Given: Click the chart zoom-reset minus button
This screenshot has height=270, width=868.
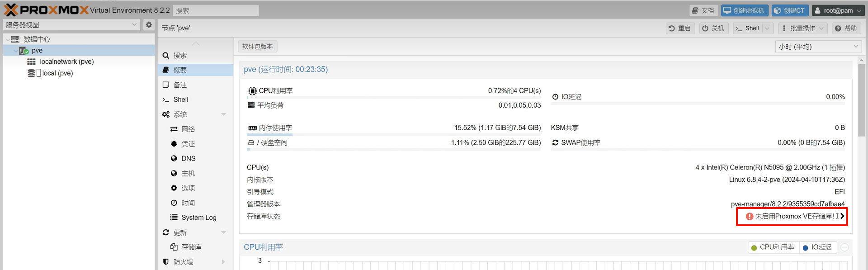Looking at the screenshot, I should click(844, 247).
